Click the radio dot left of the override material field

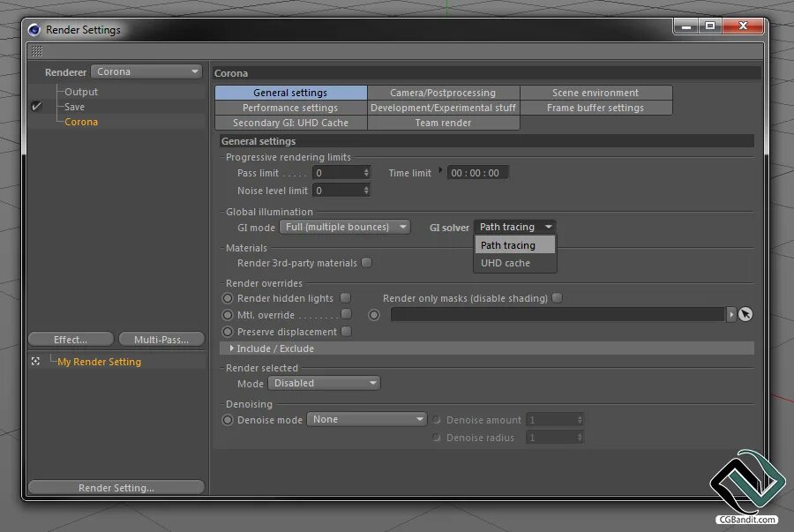tap(374, 315)
